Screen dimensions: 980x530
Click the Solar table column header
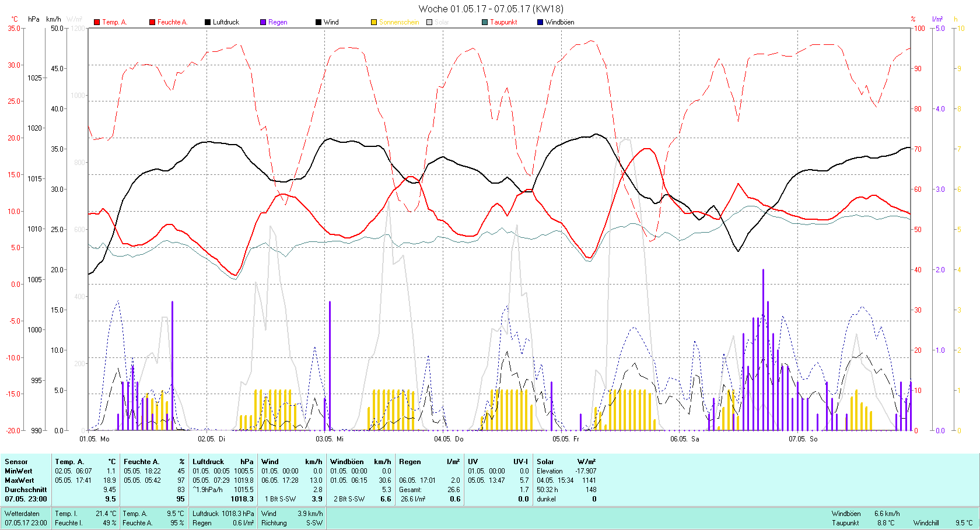pyautogui.click(x=545, y=462)
